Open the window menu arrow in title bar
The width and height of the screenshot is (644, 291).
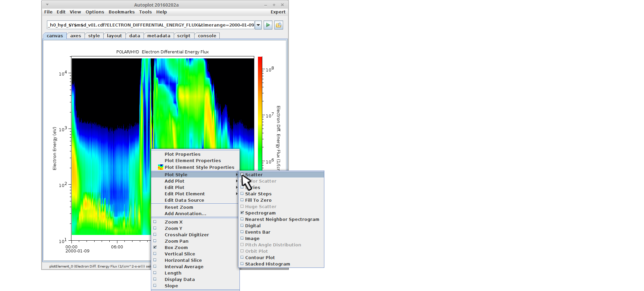tap(47, 5)
